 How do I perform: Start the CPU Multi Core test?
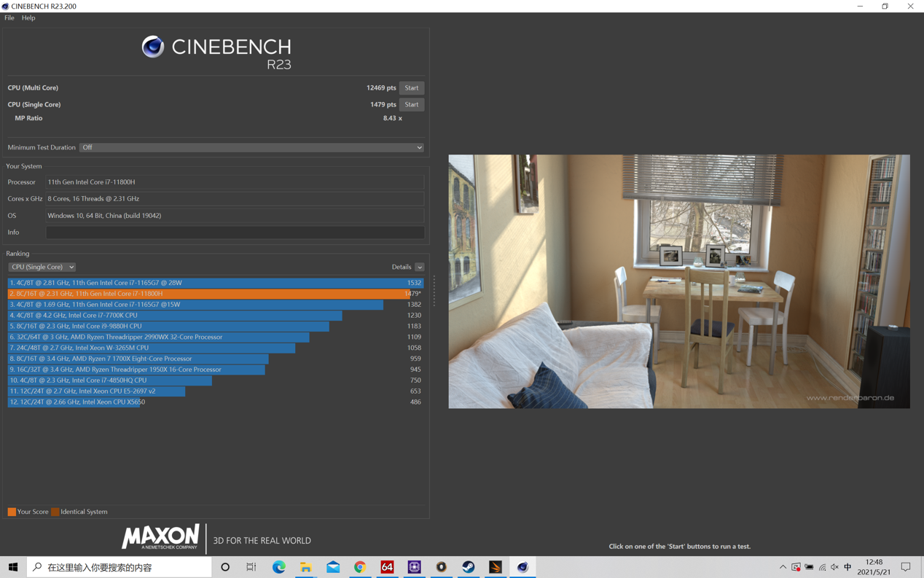(x=411, y=87)
